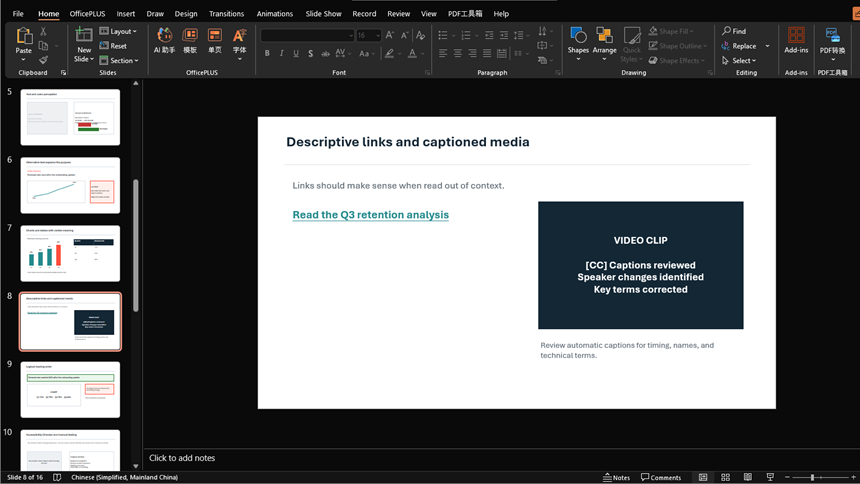Increase list indent level
The width and height of the screenshot is (860, 484).
[503, 35]
